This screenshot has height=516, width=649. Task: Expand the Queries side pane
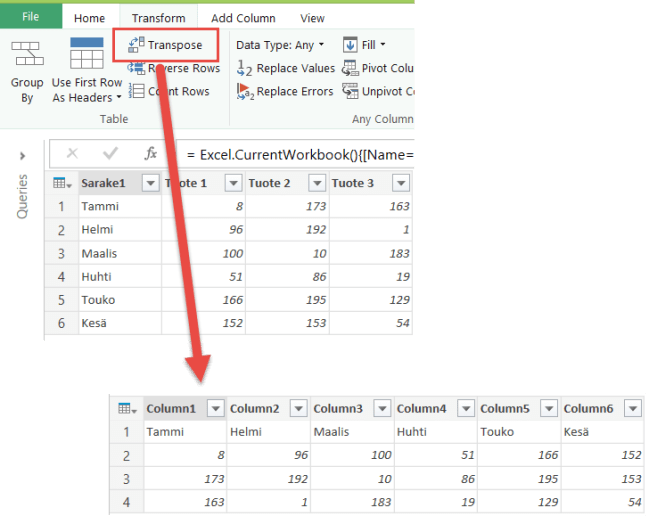(x=22, y=156)
